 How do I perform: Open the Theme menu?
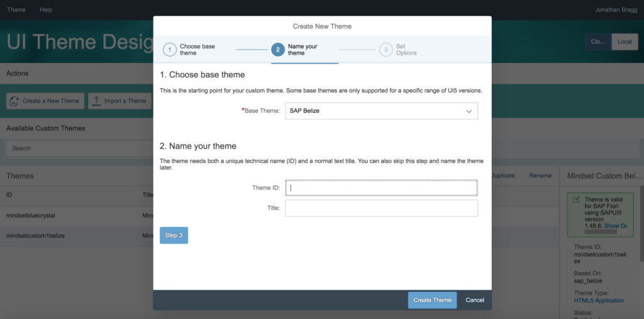16,9
